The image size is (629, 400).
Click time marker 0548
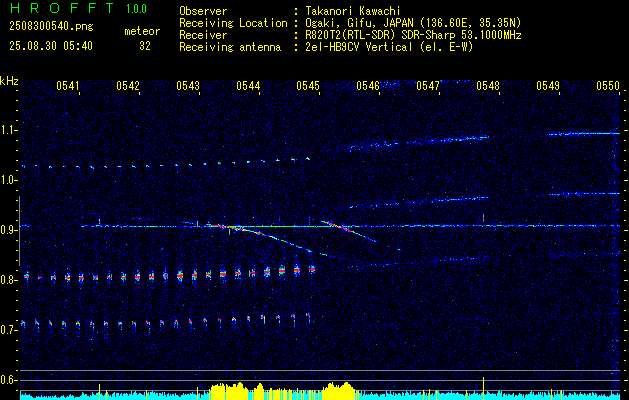(488, 85)
